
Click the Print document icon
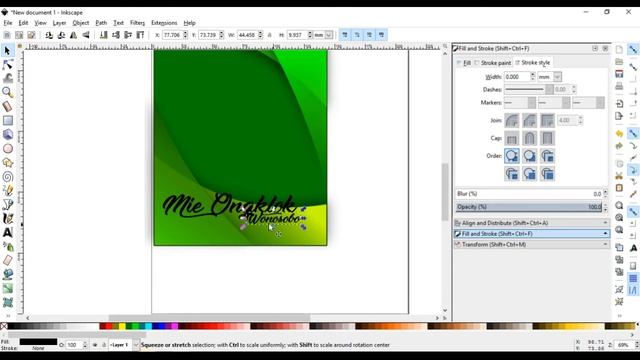619,86
